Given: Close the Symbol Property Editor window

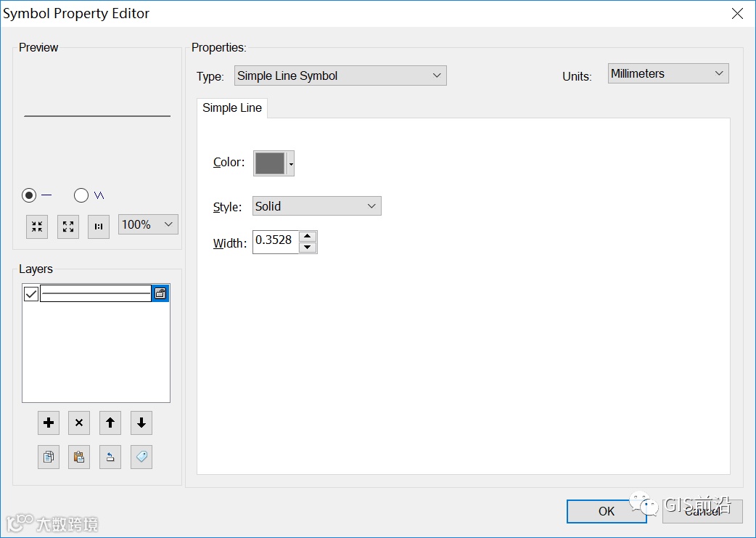Looking at the screenshot, I should [x=737, y=14].
